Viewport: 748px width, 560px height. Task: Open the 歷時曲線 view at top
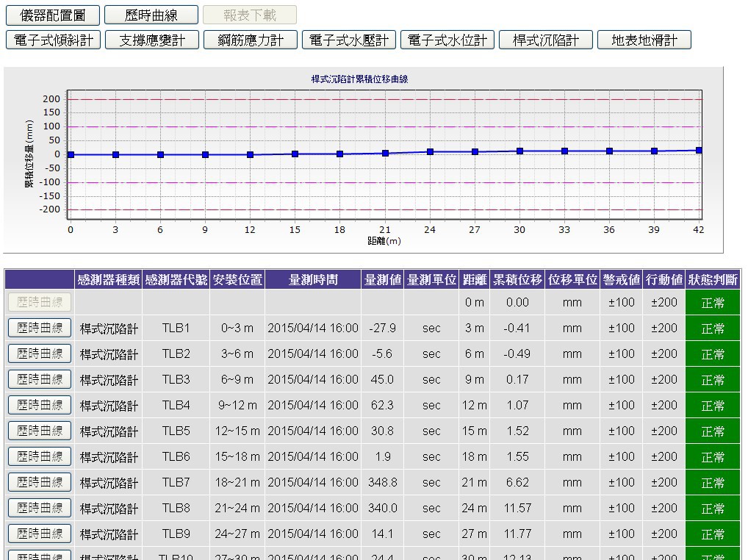point(151,15)
